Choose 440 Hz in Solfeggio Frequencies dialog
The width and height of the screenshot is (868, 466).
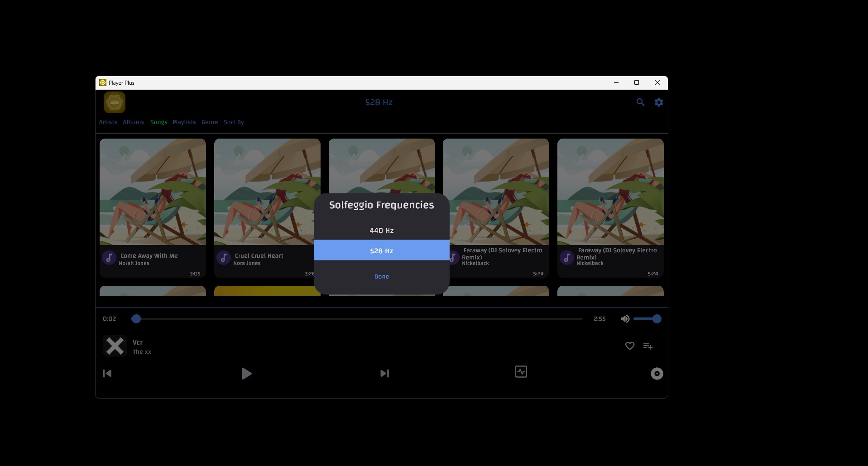(x=382, y=231)
